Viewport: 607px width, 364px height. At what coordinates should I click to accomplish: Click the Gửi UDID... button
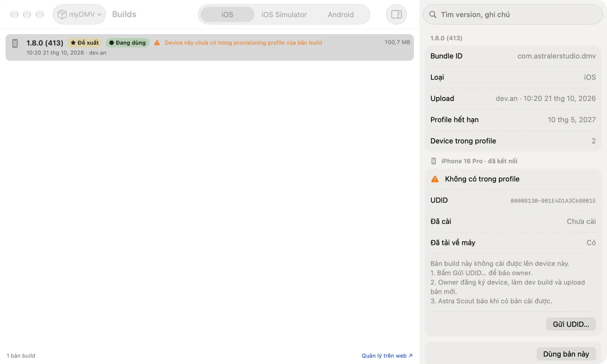pyautogui.click(x=571, y=324)
